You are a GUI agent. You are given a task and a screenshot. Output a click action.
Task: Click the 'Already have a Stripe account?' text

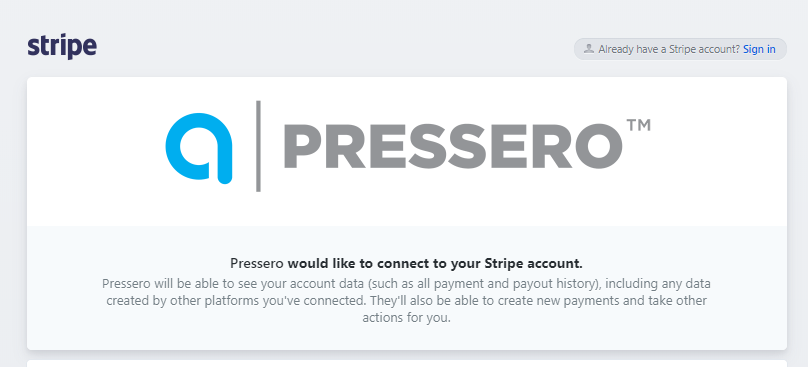click(x=669, y=49)
